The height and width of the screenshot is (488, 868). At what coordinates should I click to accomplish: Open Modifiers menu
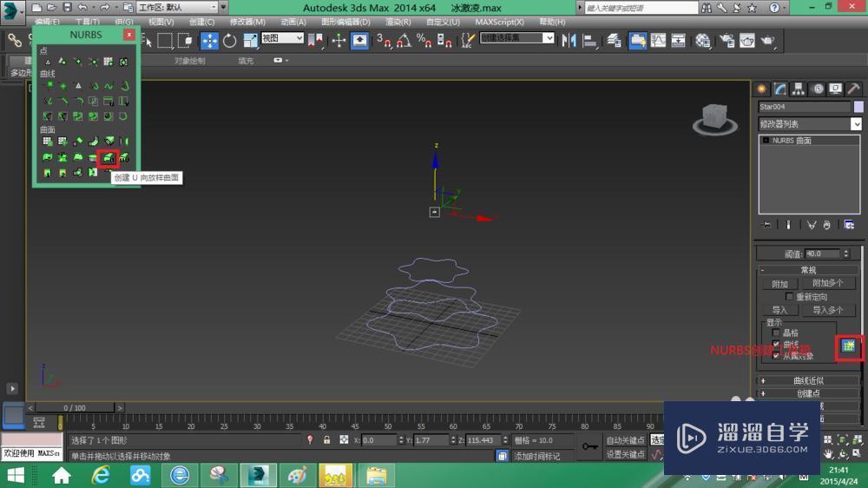(247, 22)
